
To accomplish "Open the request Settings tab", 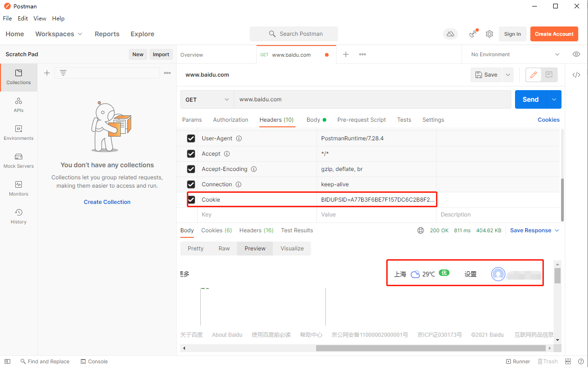I will coord(433,120).
